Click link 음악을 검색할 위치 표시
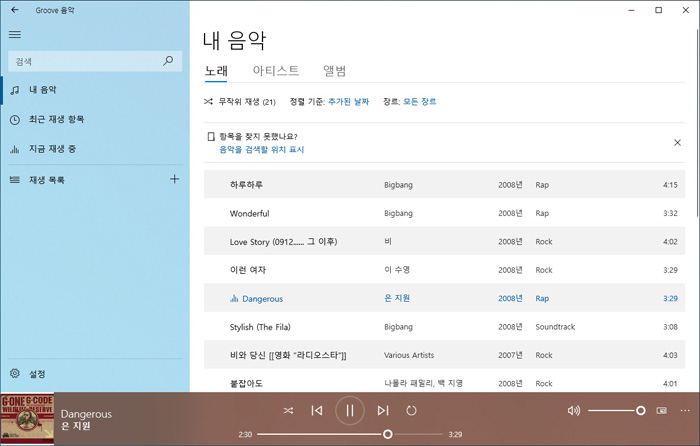This screenshot has height=446, width=700. pyautogui.click(x=262, y=150)
